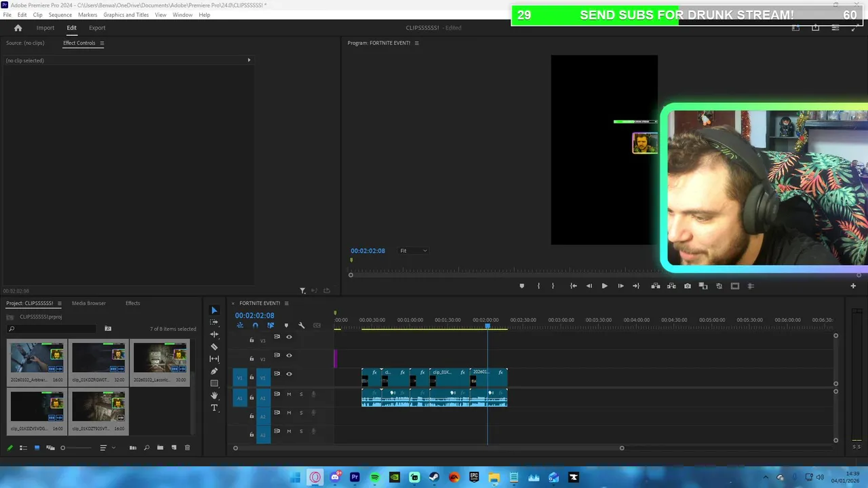This screenshot has width=868, height=488.
Task: Click Mark In button in Program monitor
Action: [x=538, y=286]
